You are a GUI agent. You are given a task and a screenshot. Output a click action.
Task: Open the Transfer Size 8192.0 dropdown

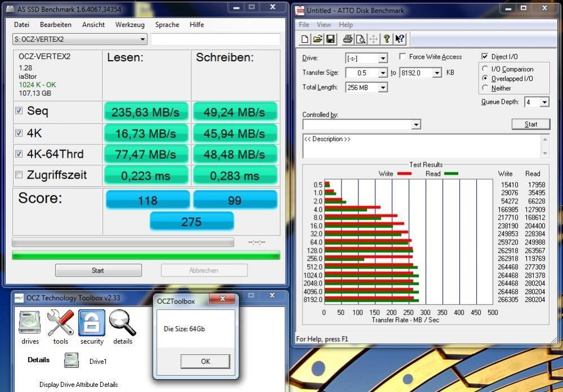pyautogui.click(x=437, y=73)
